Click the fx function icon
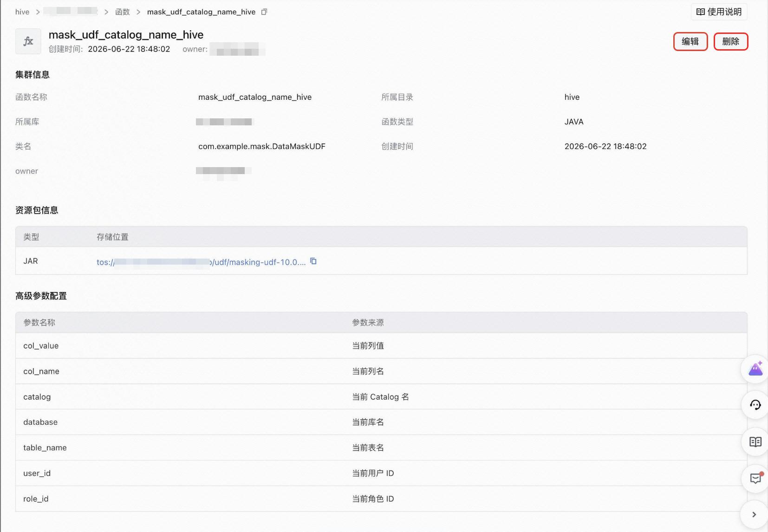The width and height of the screenshot is (768, 532). [x=28, y=41]
